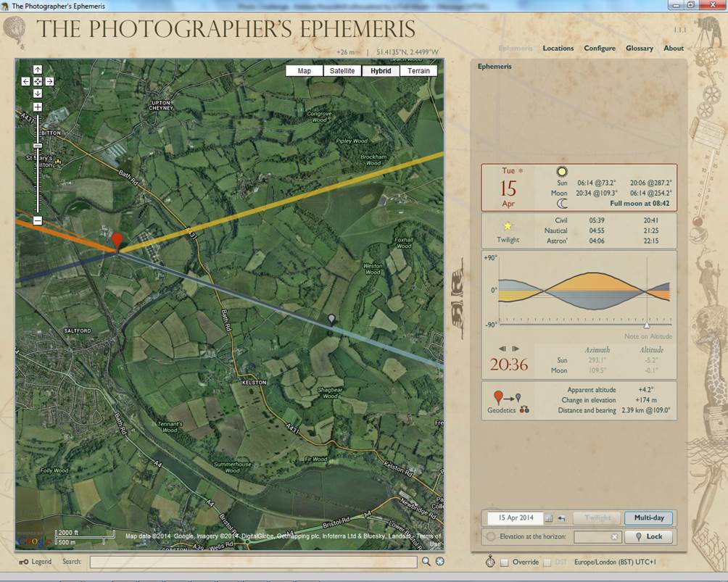Click the search magnifier icon

click(x=426, y=562)
